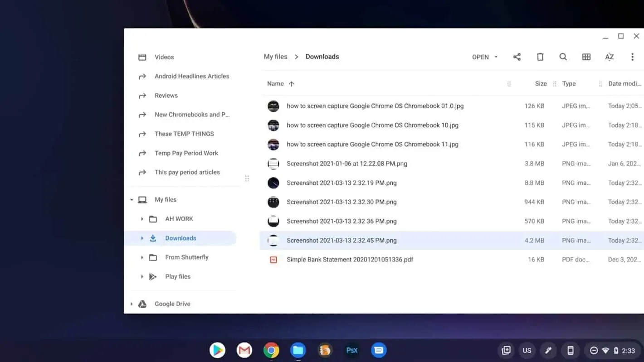Go to My files in breadcrumb

275,57
